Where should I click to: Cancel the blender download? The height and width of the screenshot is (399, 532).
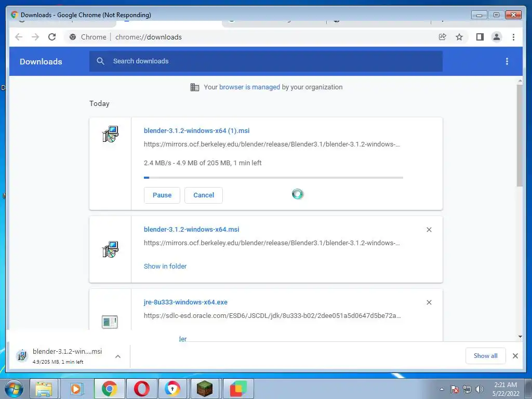[204, 195]
